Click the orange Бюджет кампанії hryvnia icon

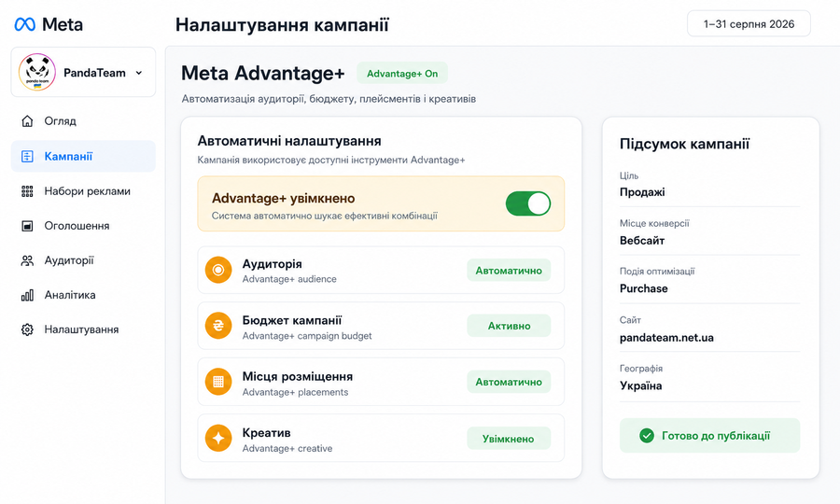pyautogui.click(x=218, y=326)
